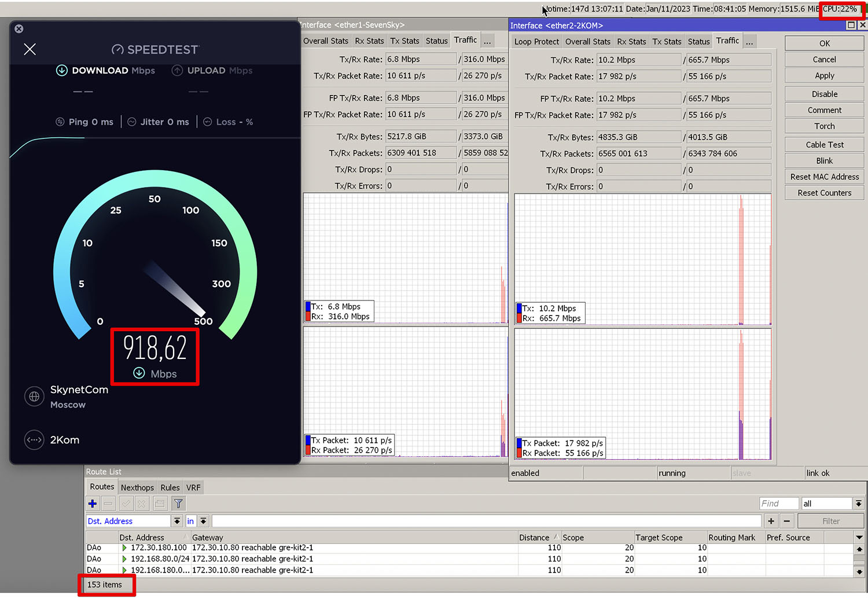Open Status tab in ether2-2KOM window
The image size is (868, 598).
(699, 41)
